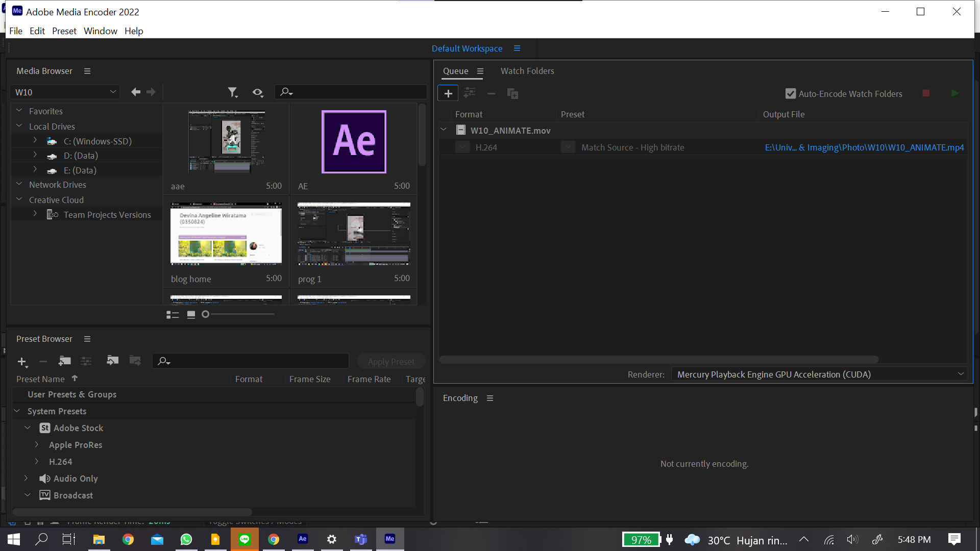Click the Duplicate icon in Queue toolbar
This screenshot has width=980, height=551.
coord(512,93)
